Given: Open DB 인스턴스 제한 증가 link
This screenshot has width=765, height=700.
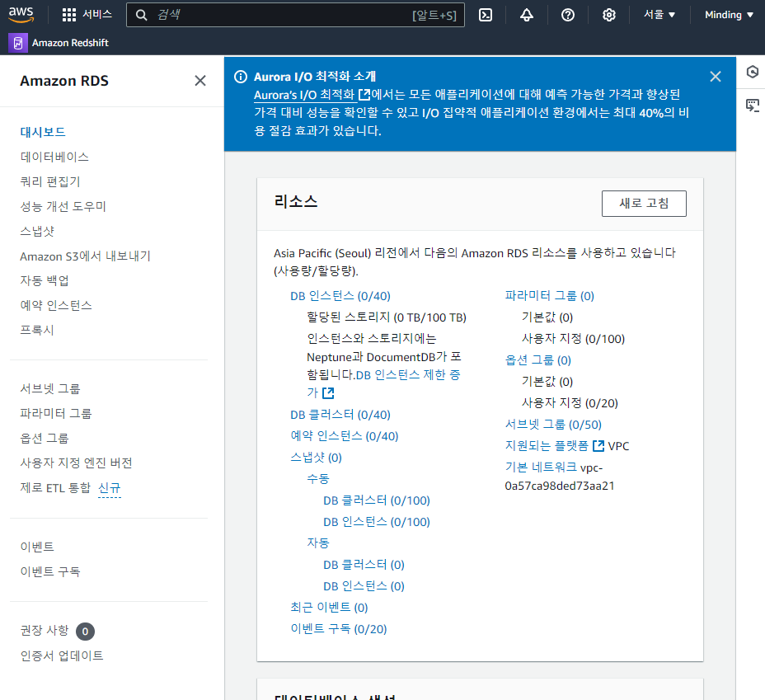Looking at the screenshot, I should pyautogui.click(x=408, y=375).
